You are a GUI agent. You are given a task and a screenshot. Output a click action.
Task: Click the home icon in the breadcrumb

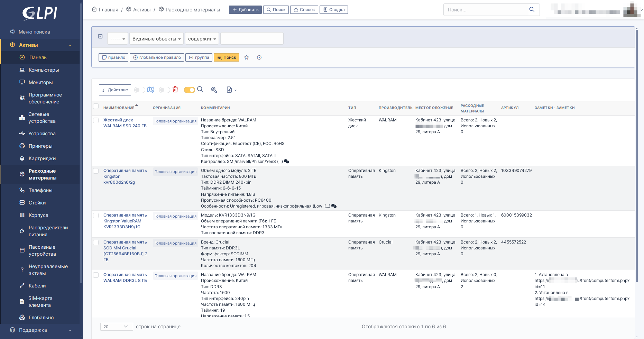click(x=94, y=9)
